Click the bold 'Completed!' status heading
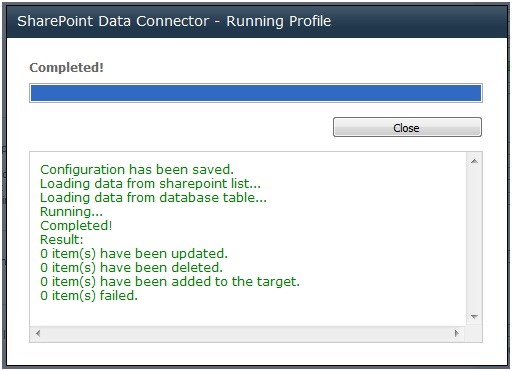 [x=67, y=68]
